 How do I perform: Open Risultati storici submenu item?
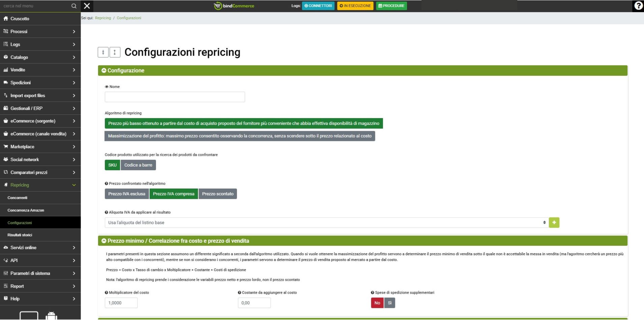point(20,235)
